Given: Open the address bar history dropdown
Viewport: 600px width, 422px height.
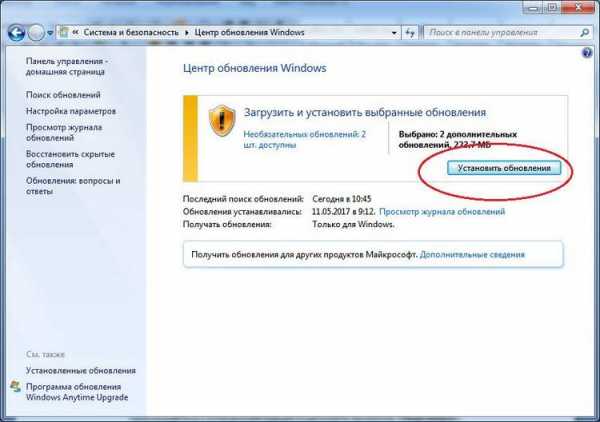Looking at the screenshot, I should tap(394, 33).
